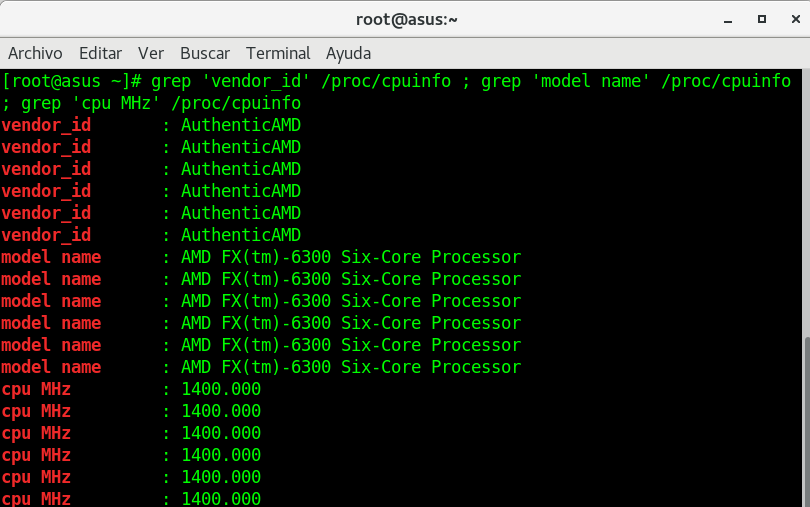The height and width of the screenshot is (507, 810).
Task: Maximize the terminal window
Action: click(761, 19)
